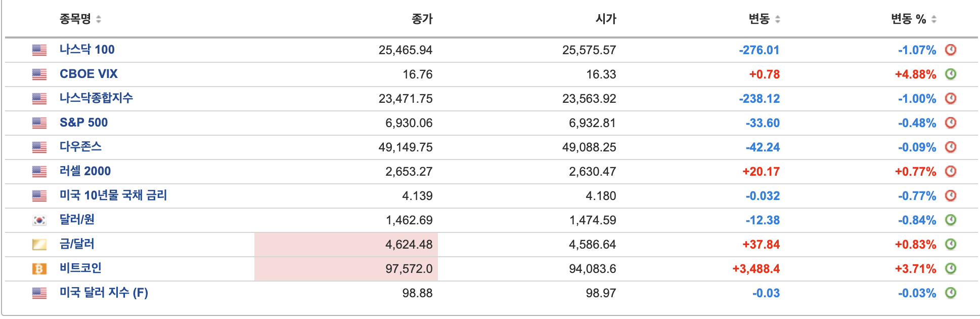The width and height of the screenshot is (980, 319).
Task: Open the 비트코인 link
Action: (x=80, y=268)
